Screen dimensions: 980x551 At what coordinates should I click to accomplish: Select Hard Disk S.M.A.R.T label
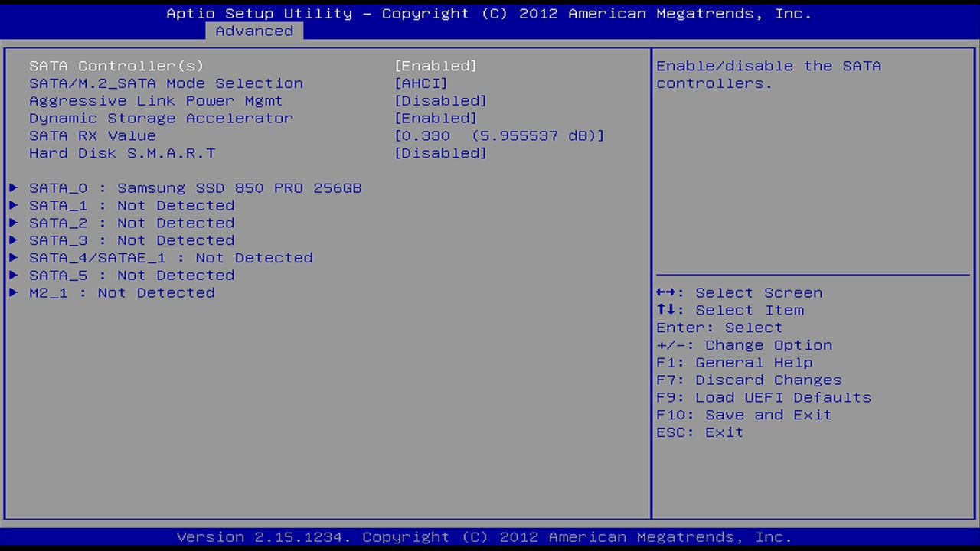tap(122, 153)
